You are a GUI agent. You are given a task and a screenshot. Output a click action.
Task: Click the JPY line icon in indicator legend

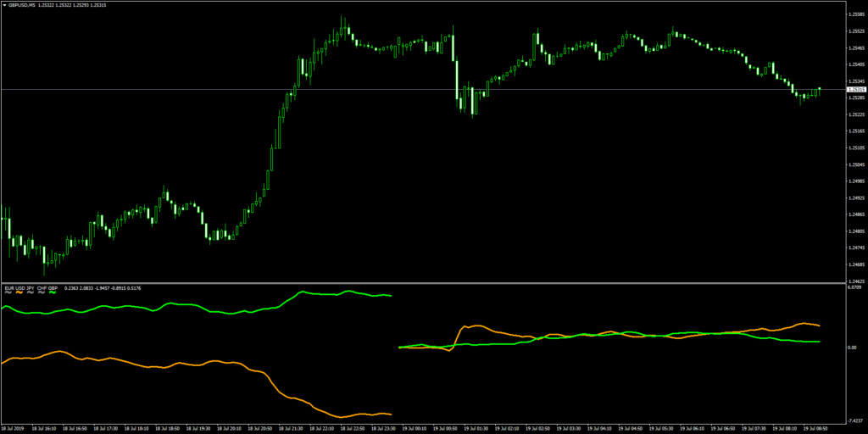coord(31,292)
